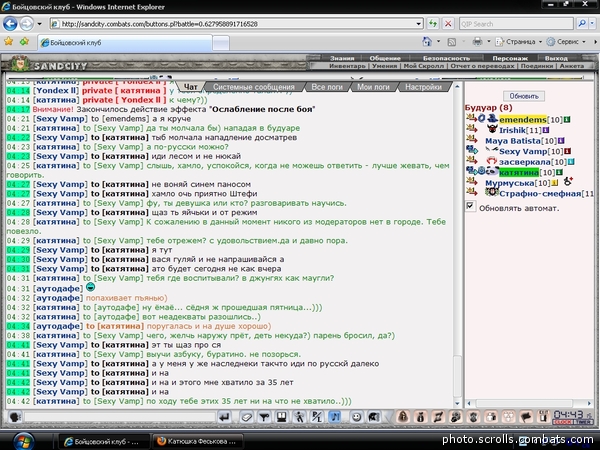Click the Home page icon
Viewport: 600px width, 450px height.
click(427, 41)
